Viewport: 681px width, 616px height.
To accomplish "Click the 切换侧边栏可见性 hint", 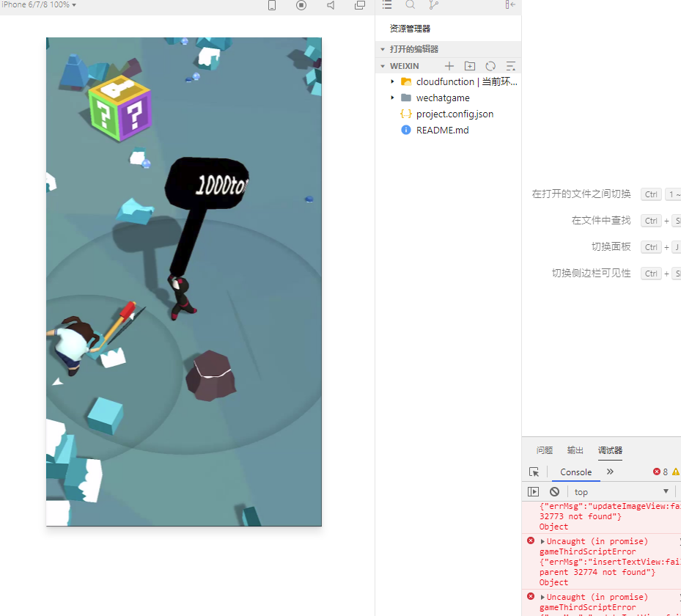I will [591, 274].
